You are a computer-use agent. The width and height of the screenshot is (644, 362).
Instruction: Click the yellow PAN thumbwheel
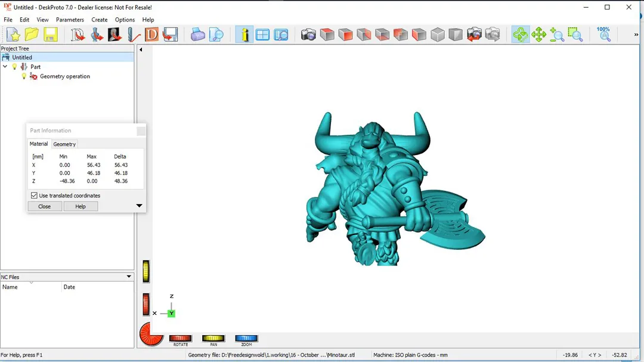213,338
